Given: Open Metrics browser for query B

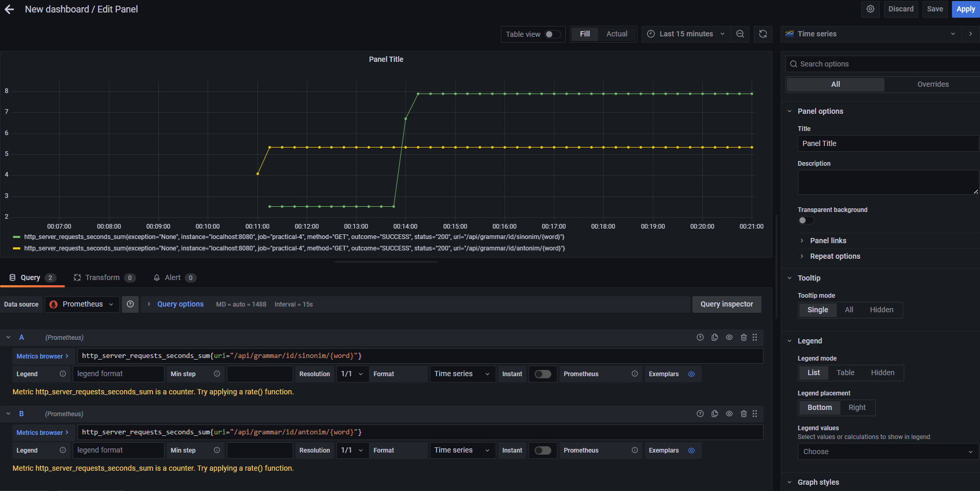Looking at the screenshot, I should [43, 432].
